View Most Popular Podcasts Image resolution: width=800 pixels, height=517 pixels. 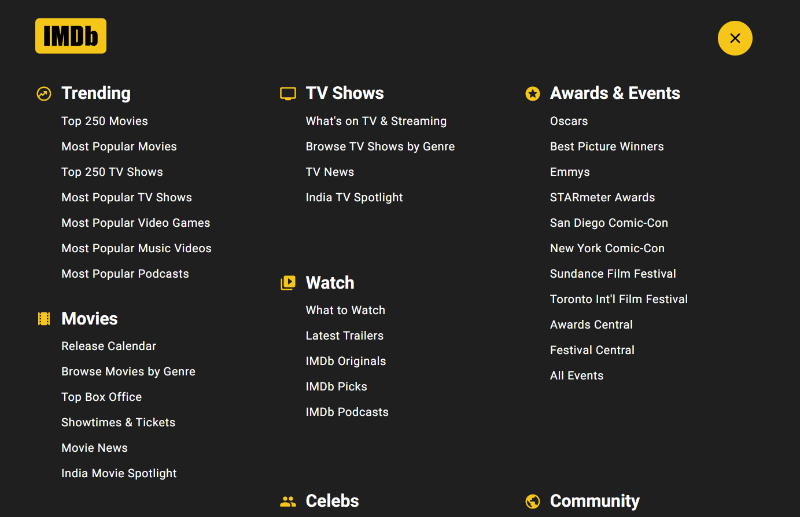click(x=125, y=274)
